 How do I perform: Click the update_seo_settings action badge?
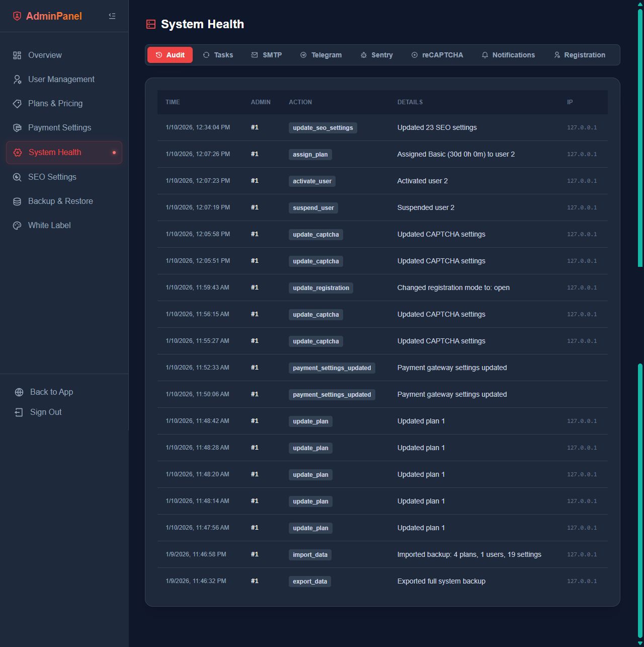[323, 128]
